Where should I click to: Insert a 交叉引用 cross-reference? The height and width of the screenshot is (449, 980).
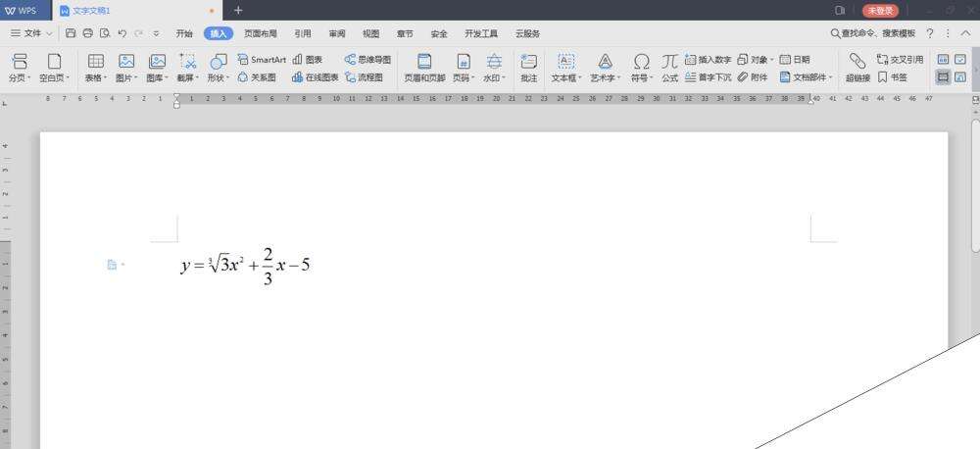(900, 60)
